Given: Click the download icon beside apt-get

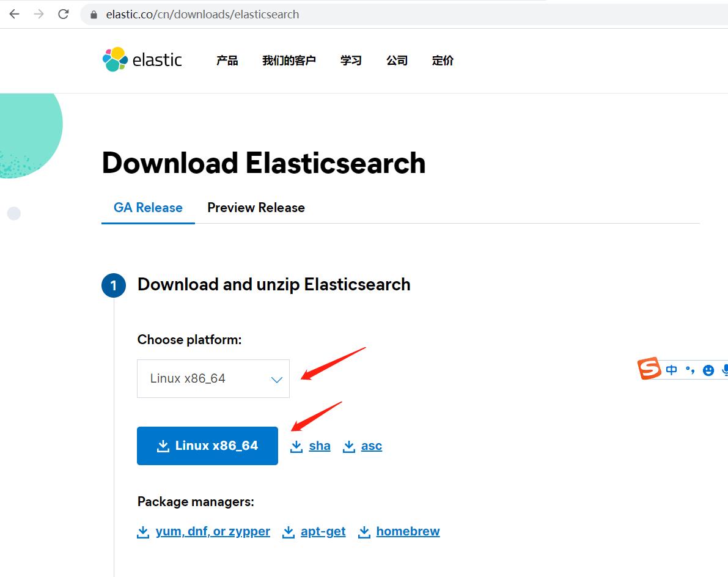Looking at the screenshot, I should [289, 532].
